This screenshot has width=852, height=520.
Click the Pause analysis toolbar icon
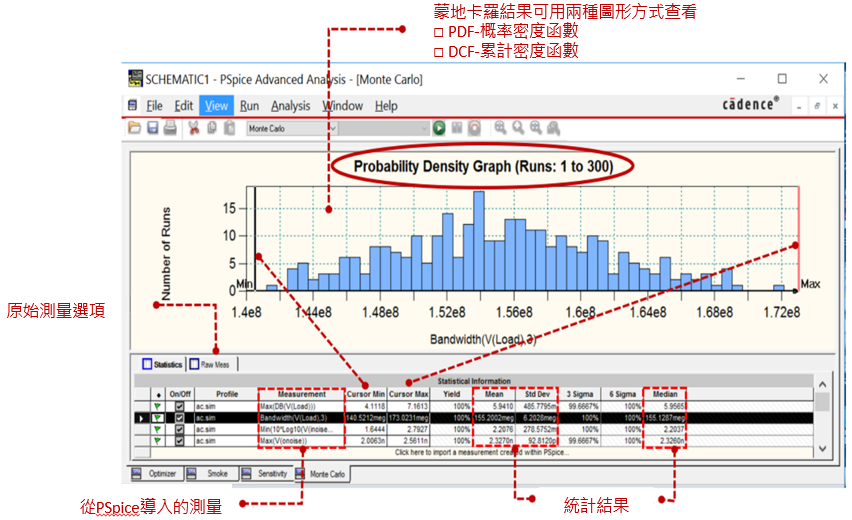(x=457, y=128)
